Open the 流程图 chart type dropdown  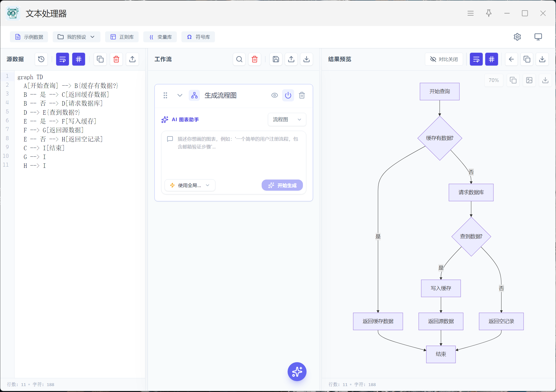click(x=287, y=119)
